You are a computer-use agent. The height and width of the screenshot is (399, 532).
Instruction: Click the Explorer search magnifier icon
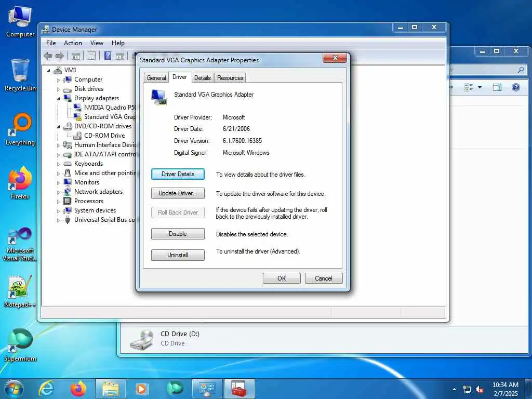pyautogui.click(x=521, y=70)
